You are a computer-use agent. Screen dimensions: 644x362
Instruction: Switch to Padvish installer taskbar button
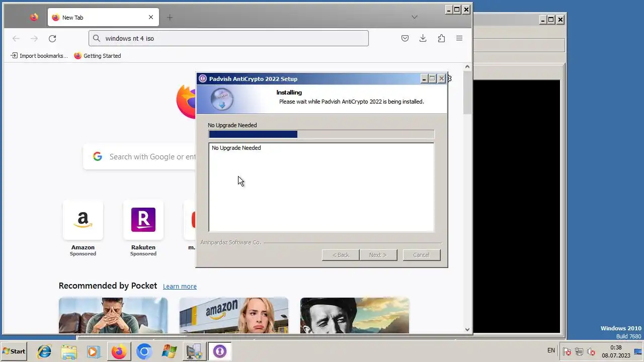coord(219,351)
